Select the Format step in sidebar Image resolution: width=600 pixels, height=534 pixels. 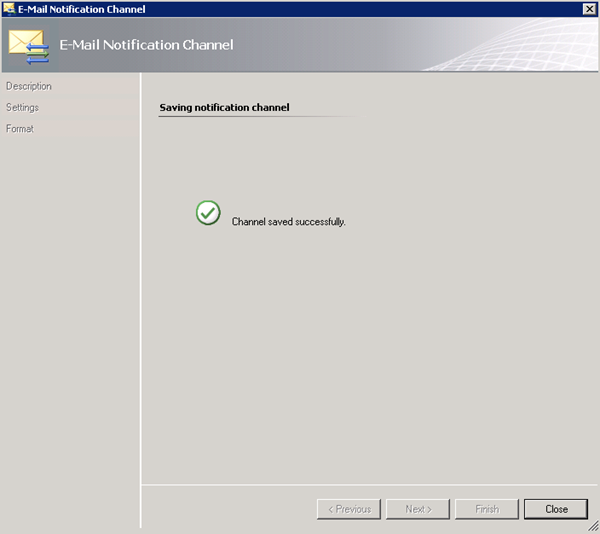click(x=70, y=129)
